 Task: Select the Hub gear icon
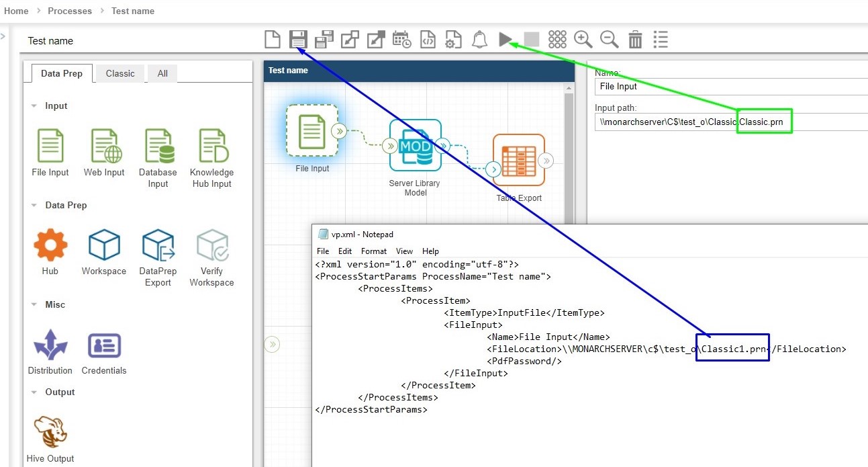[x=50, y=245]
